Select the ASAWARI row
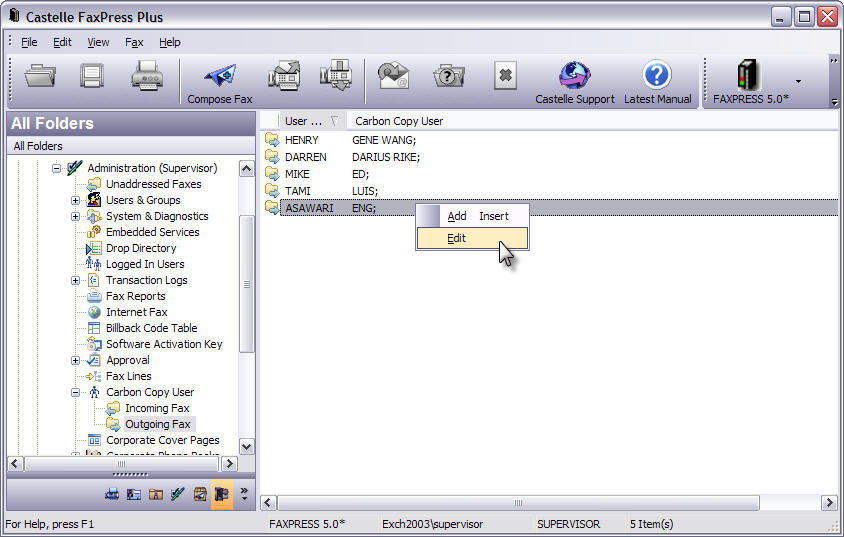This screenshot has width=844, height=537. point(549,208)
